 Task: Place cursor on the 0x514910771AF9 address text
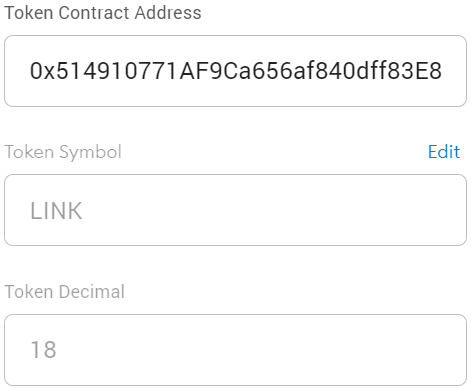[126, 71]
